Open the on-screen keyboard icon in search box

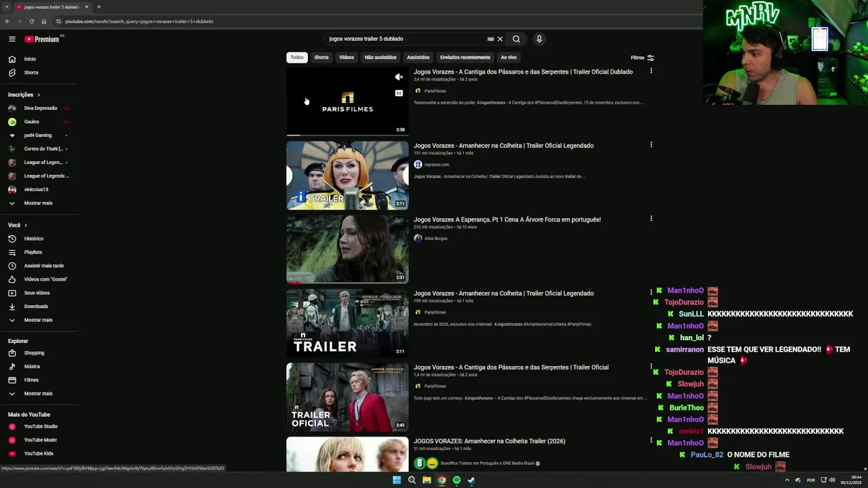tap(490, 39)
